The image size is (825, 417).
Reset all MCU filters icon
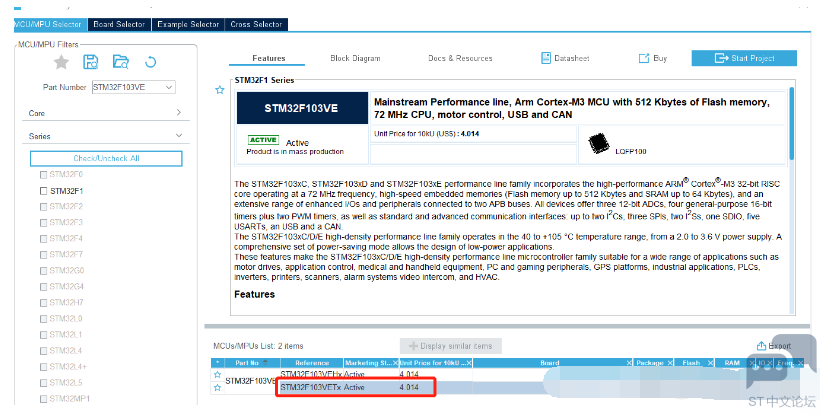tap(150, 62)
